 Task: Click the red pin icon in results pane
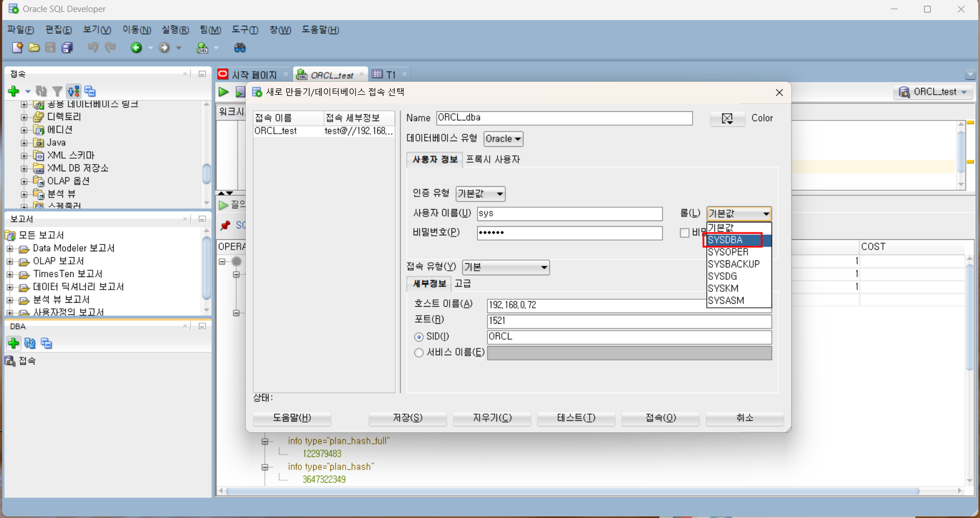226,225
